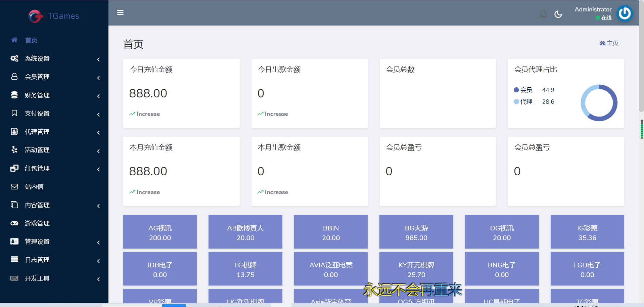The image size is (644, 307).
Task: Click the 游戏管理 gamepad icon
Action: point(14,223)
